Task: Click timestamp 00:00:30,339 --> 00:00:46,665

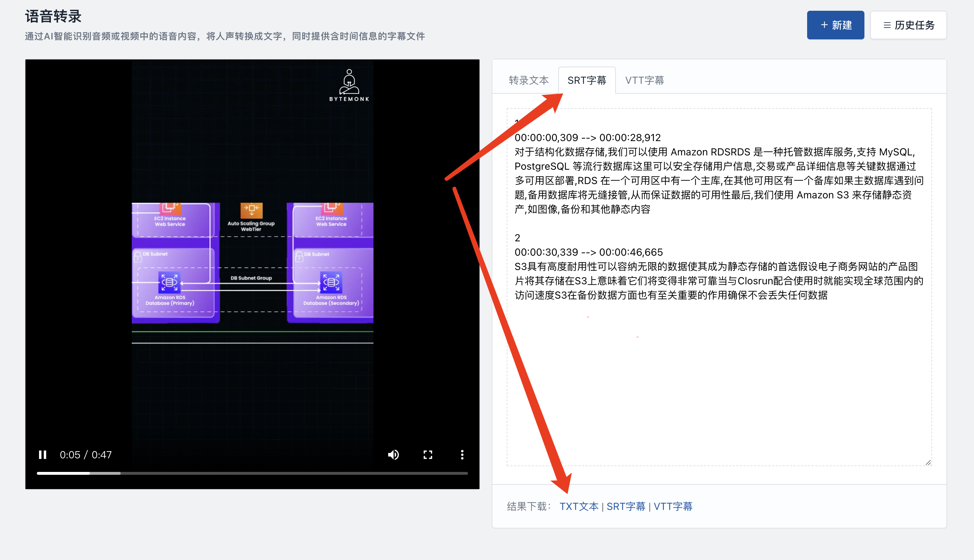Action: (589, 252)
